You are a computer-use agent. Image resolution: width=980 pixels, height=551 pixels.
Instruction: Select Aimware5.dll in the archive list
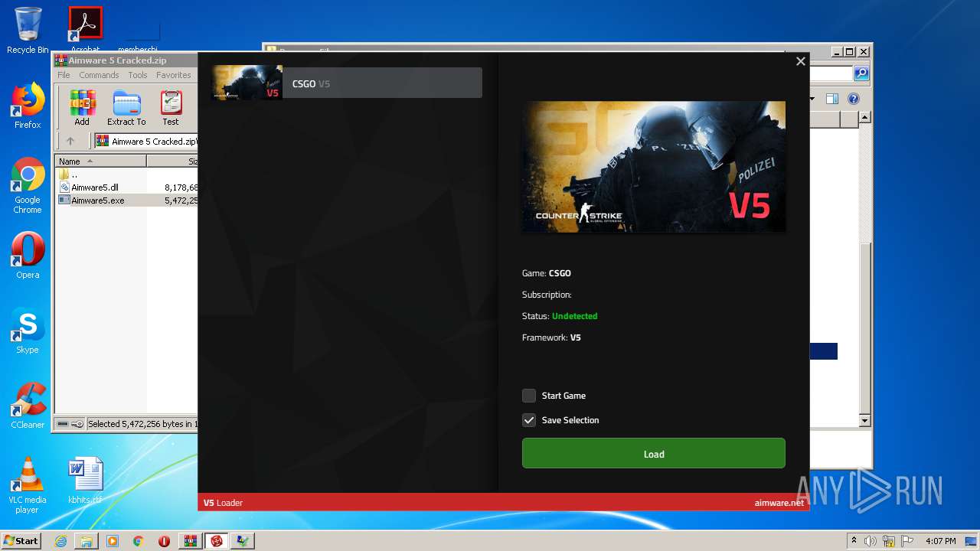pyautogui.click(x=126, y=187)
